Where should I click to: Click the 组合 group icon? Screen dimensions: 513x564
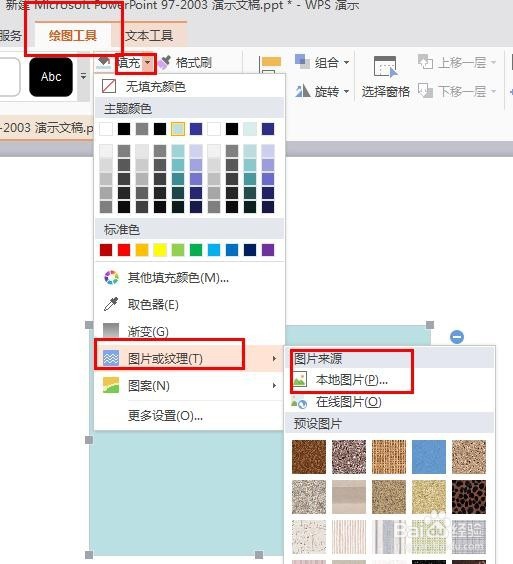(x=302, y=62)
